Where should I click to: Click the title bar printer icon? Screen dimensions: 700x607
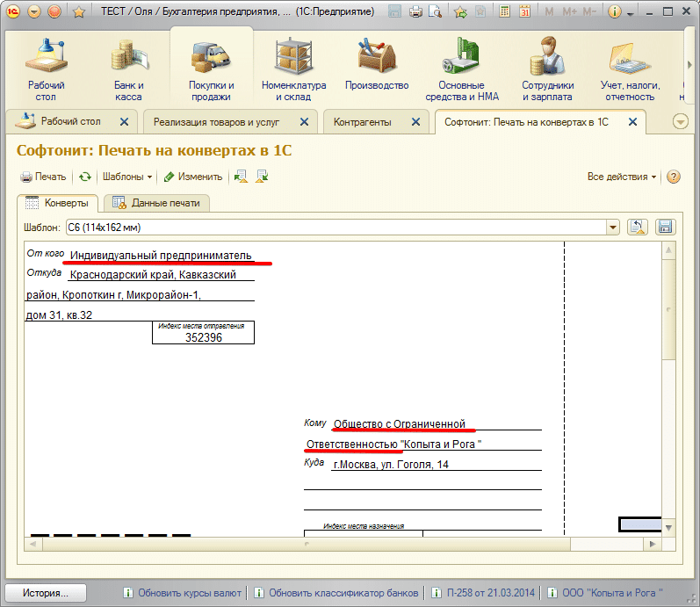coord(415,11)
